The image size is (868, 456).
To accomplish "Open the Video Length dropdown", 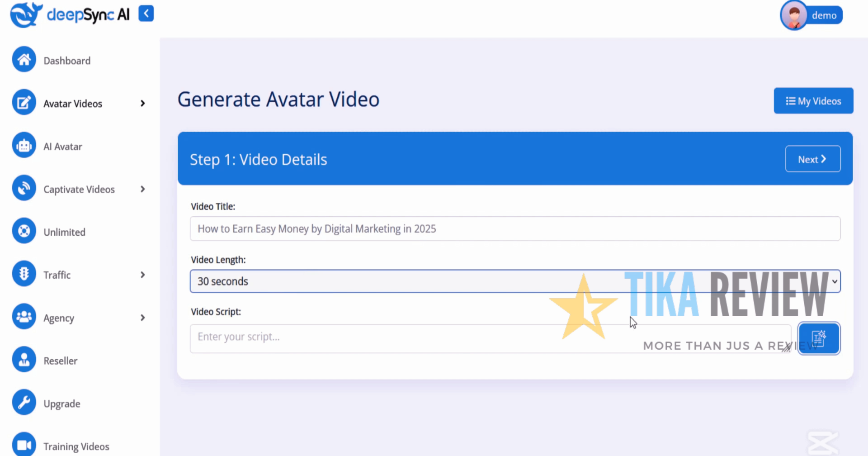I will [515, 281].
